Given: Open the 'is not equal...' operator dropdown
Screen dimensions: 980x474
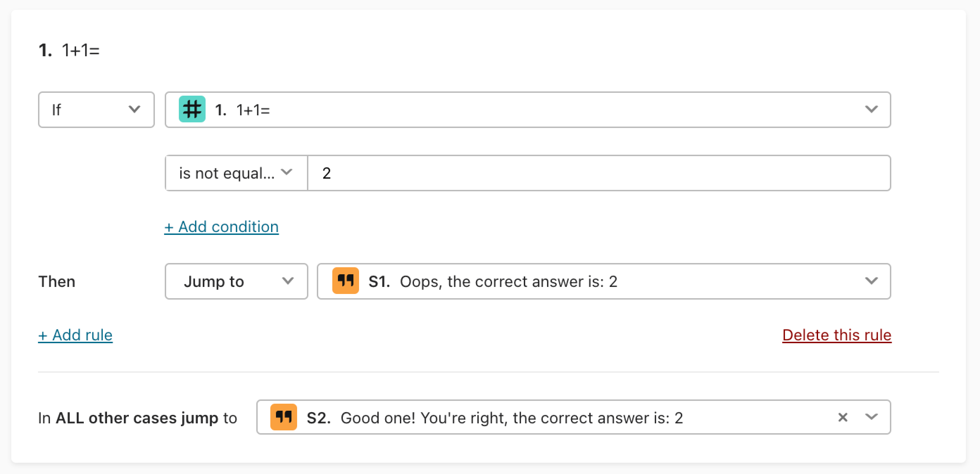Looking at the screenshot, I should point(236,173).
